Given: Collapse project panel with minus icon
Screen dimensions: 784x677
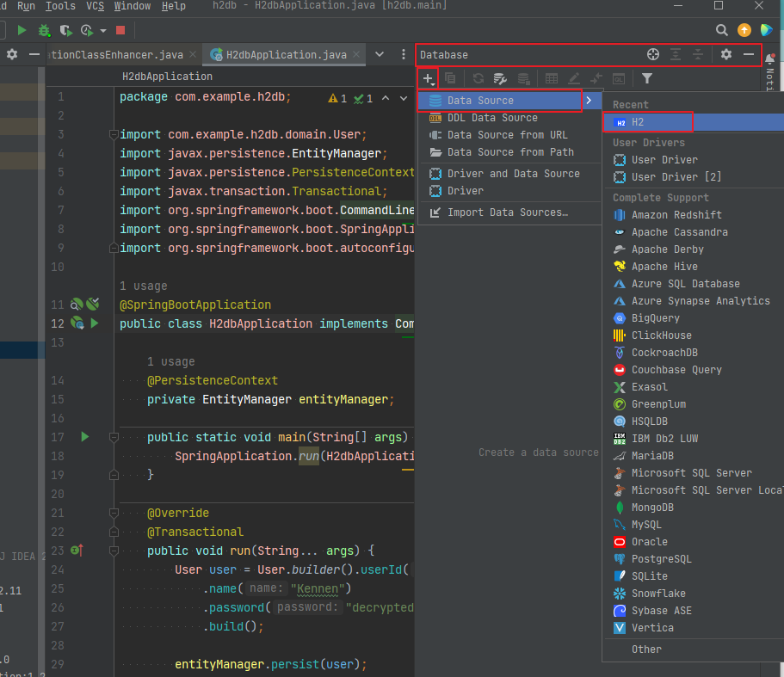Looking at the screenshot, I should click(34, 54).
